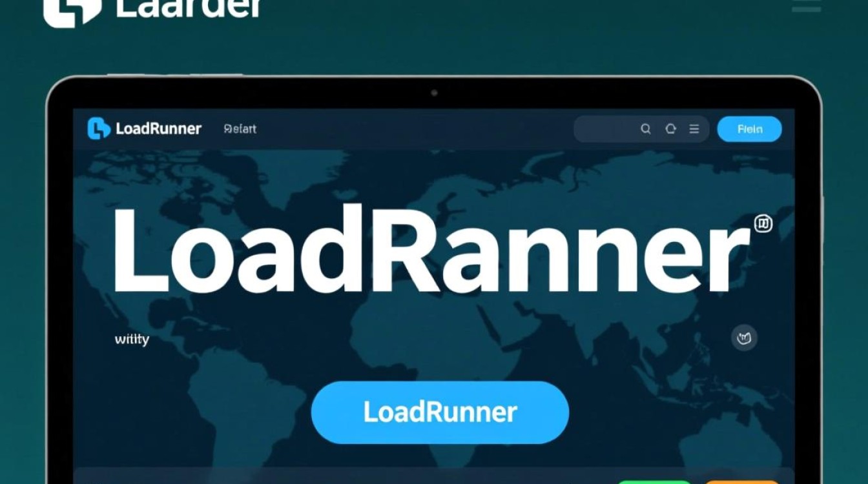Click the LoadRunner logo icon in navbar

[x=99, y=128]
